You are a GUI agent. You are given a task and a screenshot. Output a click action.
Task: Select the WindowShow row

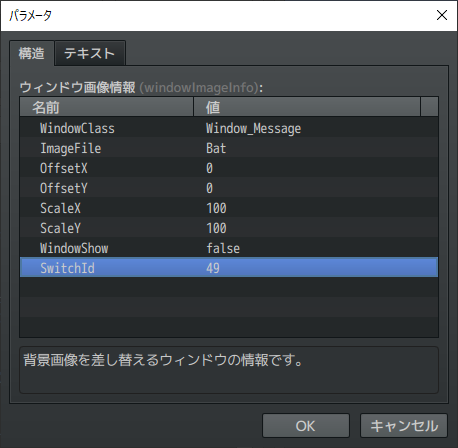229,248
